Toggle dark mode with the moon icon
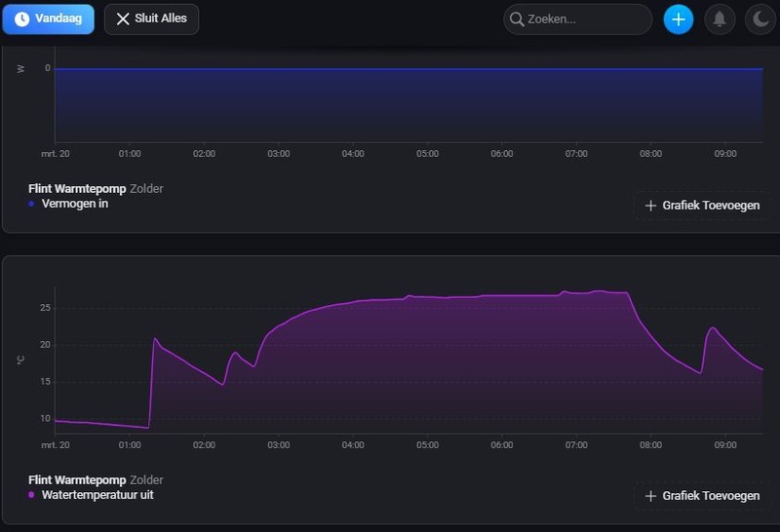The height and width of the screenshot is (532, 780). tap(759, 19)
